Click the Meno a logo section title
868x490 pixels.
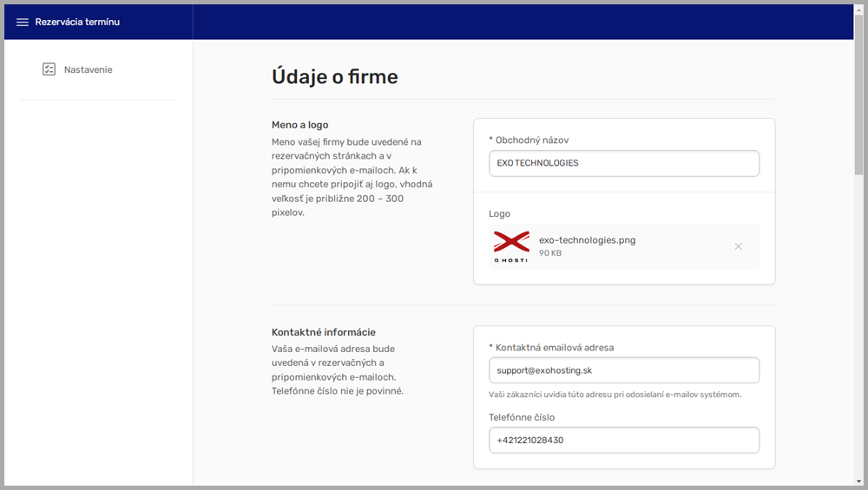(299, 125)
